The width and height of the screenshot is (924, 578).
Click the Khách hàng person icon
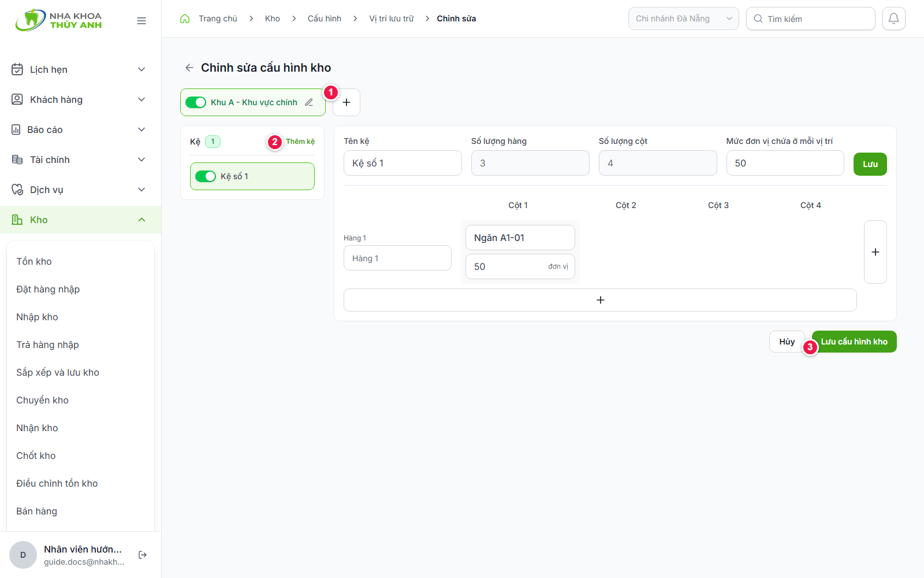(x=17, y=99)
